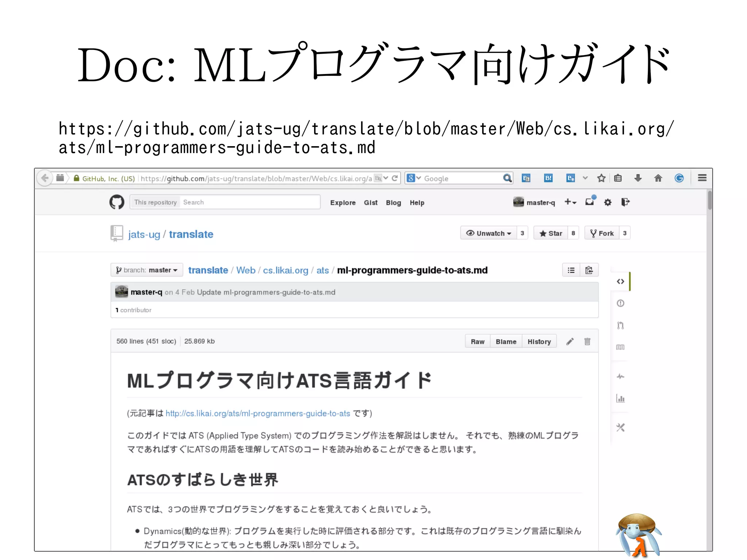Star the repository

pyautogui.click(x=551, y=233)
